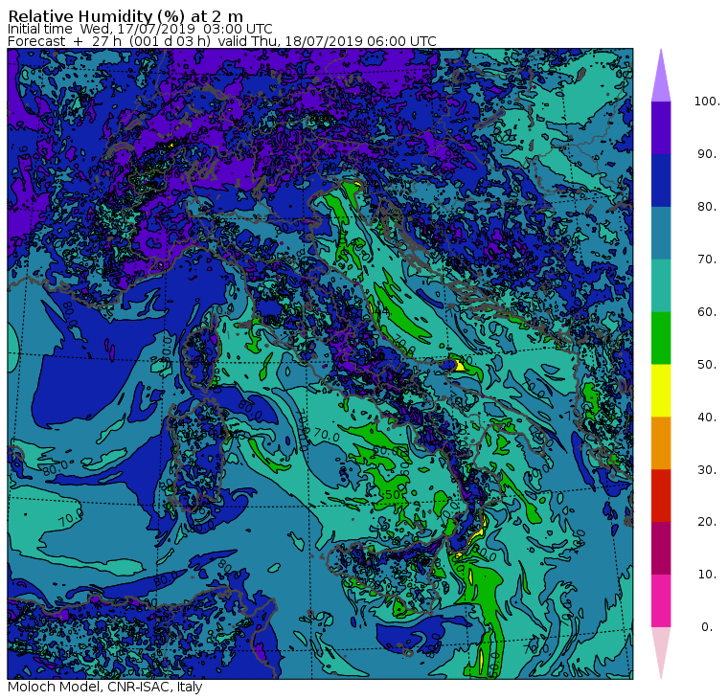728x700 pixels.
Task: Click the yellow dry patch in the central Adriatic
Action: 459,365
